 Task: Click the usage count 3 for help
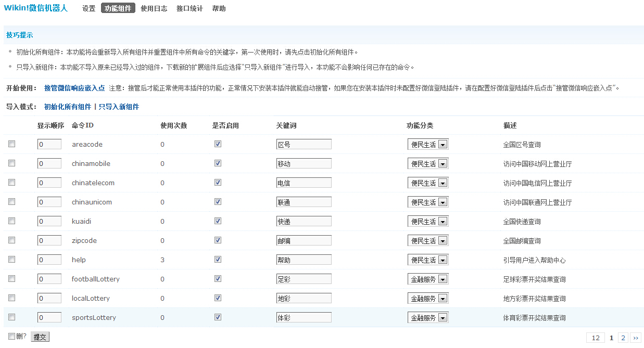point(162,260)
